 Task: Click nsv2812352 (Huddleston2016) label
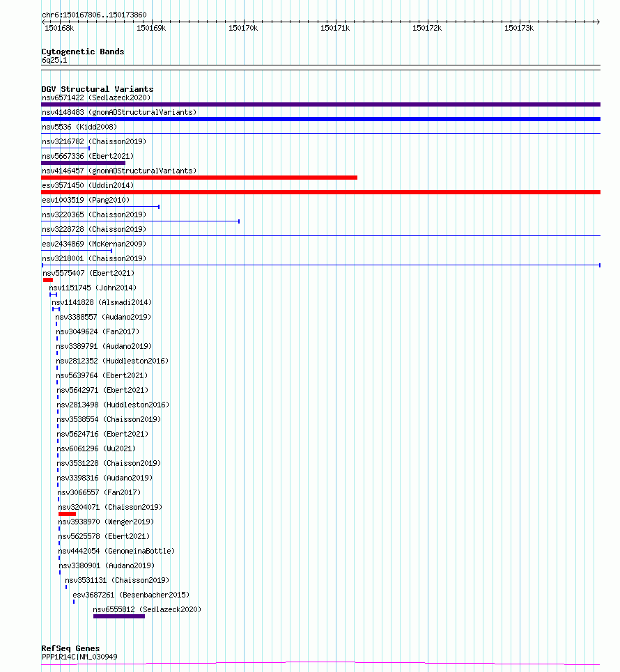[112, 361]
